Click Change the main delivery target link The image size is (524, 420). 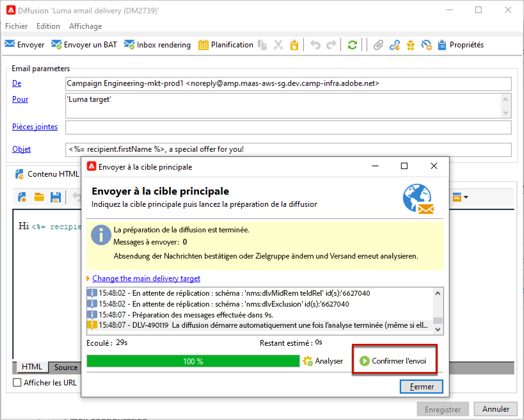(x=147, y=279)
